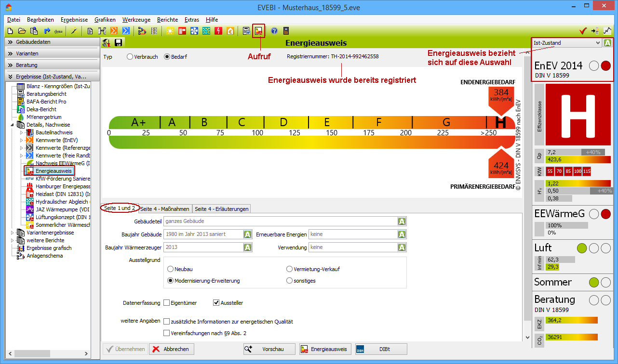Expand the Varianten panel
Screen dimensions: 618x364
[x=51, y=53]
